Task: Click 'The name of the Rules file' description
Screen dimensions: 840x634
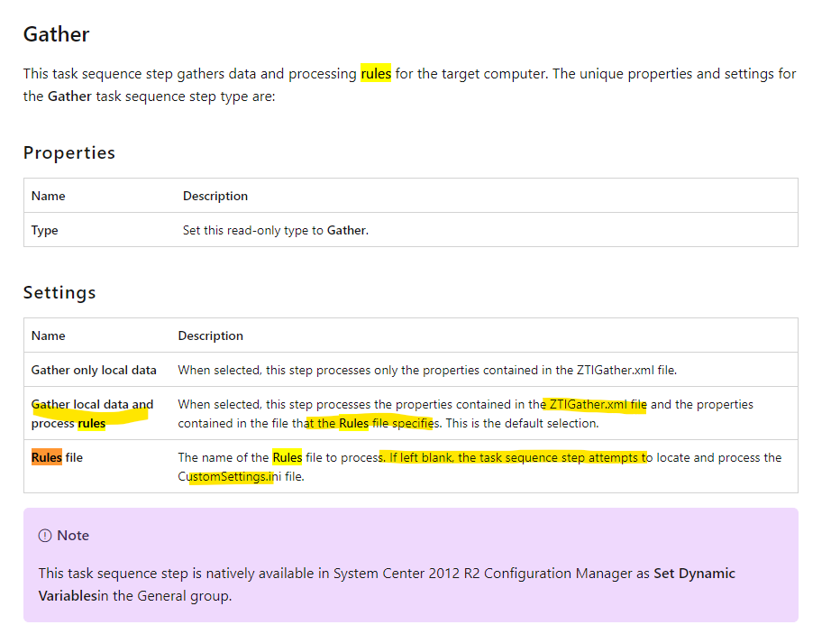Action: coord(479,467)
